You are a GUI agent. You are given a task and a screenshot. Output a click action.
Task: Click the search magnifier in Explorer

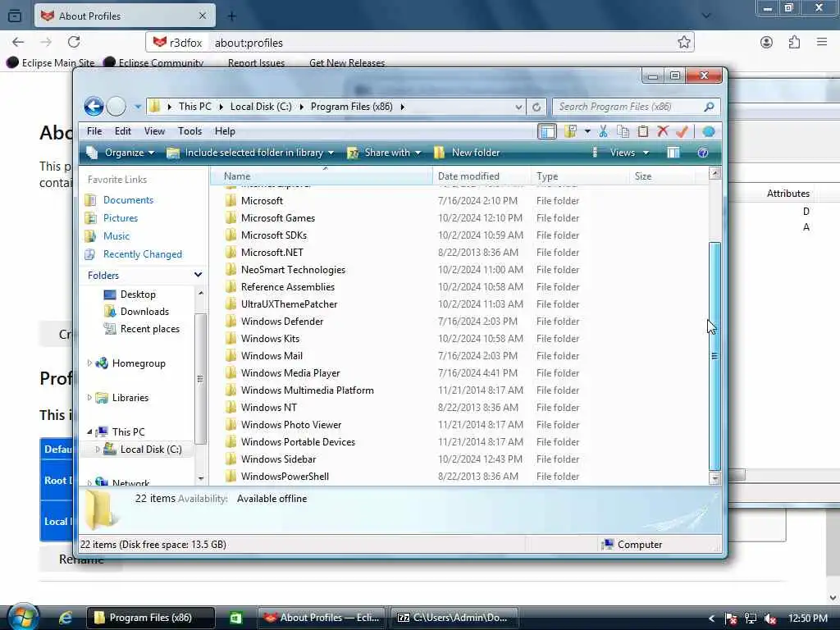[x=709, y=107]
